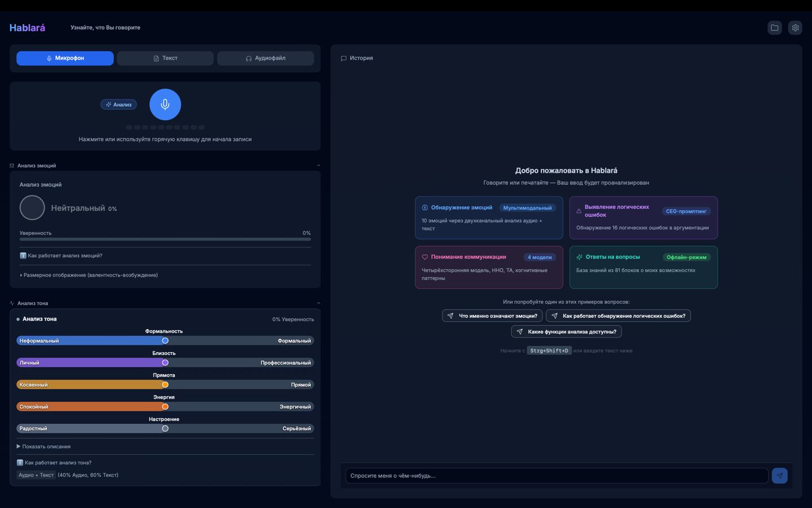This screenshot has width=812, height=508.
Task: Open the Ответы на вопросы card
Action: click(x=643, y=267)
